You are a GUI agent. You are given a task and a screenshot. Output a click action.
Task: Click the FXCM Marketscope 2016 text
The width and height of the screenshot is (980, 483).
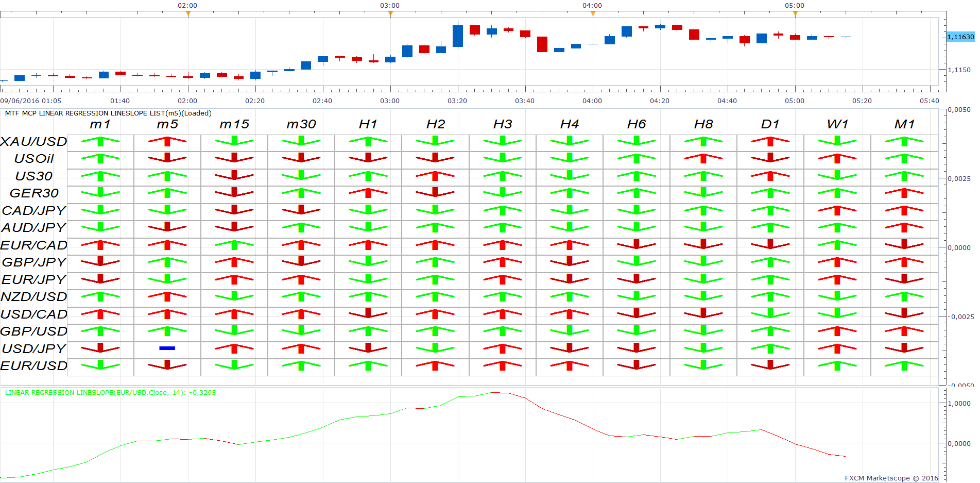(x=891, y=478)
